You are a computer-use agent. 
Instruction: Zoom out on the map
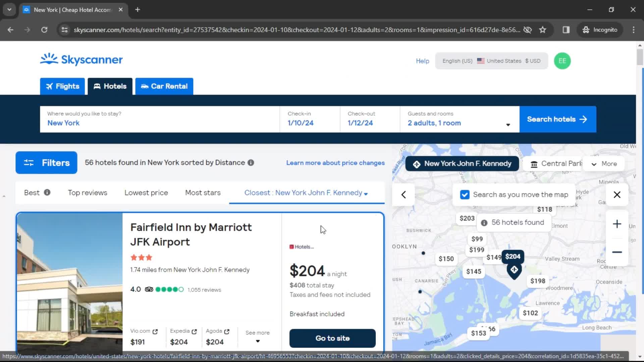pyautogui.click(x=617, y=252)
